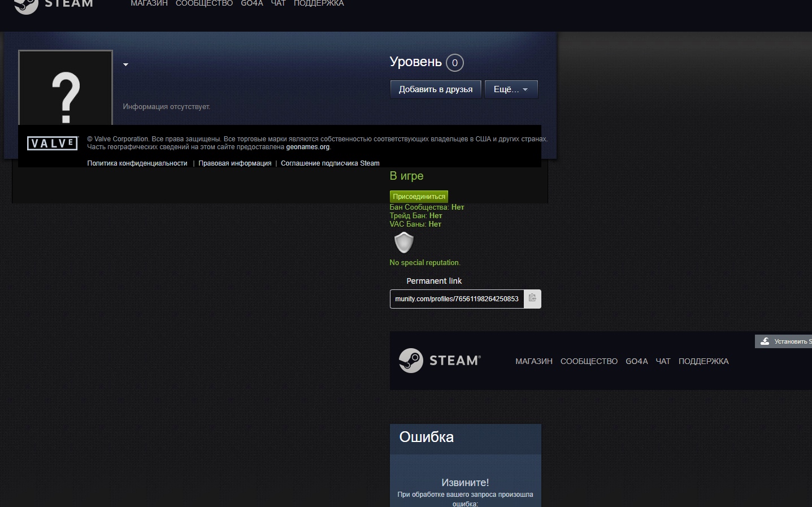The height and width of the screenshot is (507, 812).
Task: Click the 'Информация отсутствует.' text
Action: [167, 107]
